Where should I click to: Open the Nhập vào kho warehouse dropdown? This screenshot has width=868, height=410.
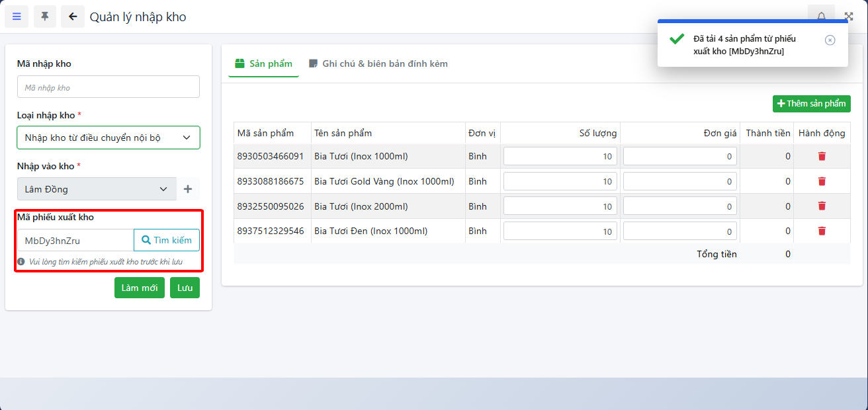[97, 189]
